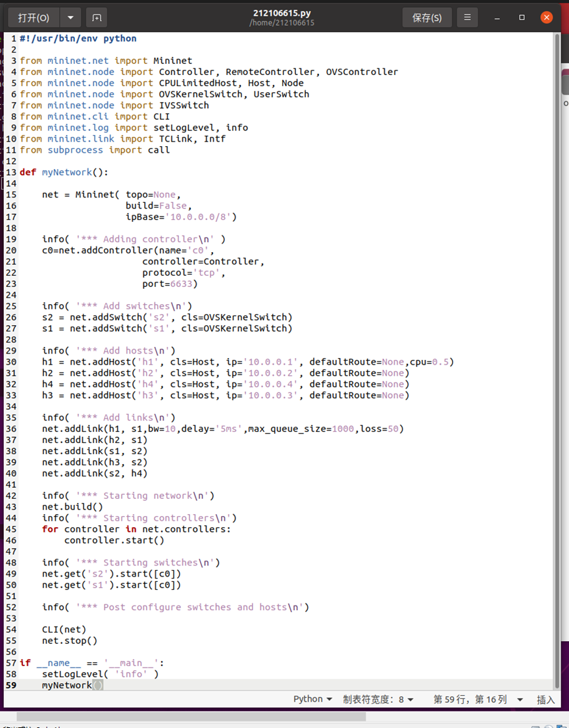
Task: Click 插入 insert mode indicator
Action: pos(546,700)
